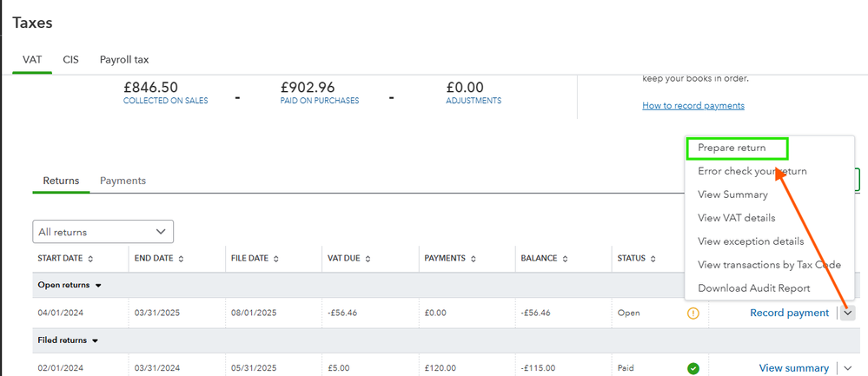This screenshot has width=868, height=376.
Task: Click the green paid checkmark icon
Action: pyautogui.click(x=692, y=368)
